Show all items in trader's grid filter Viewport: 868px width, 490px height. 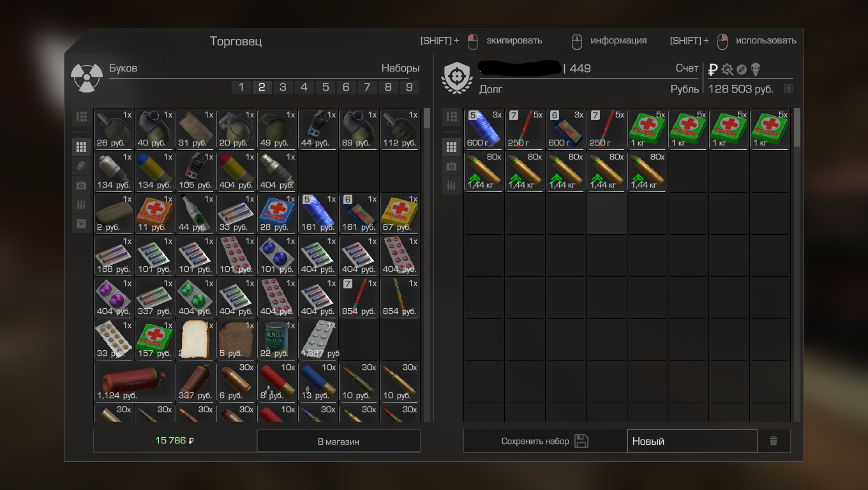pos(81,147)
